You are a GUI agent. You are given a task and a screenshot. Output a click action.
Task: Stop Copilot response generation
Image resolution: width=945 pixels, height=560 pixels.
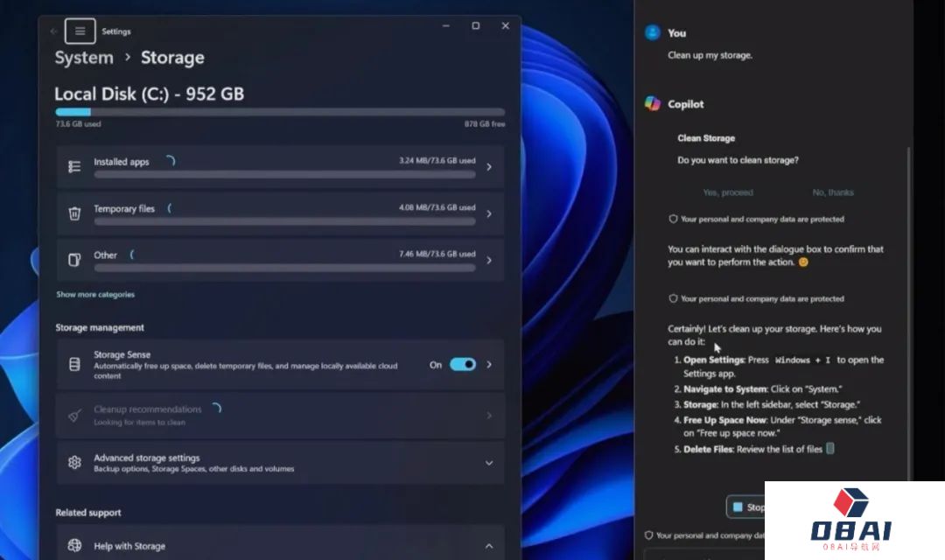point(746,507)
